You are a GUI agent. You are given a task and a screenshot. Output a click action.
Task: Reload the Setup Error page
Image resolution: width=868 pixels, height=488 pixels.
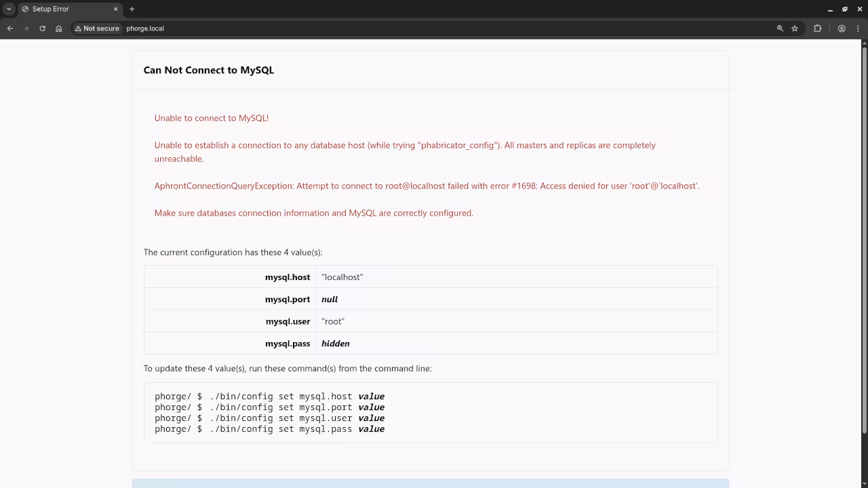click(x=43, y=28)
